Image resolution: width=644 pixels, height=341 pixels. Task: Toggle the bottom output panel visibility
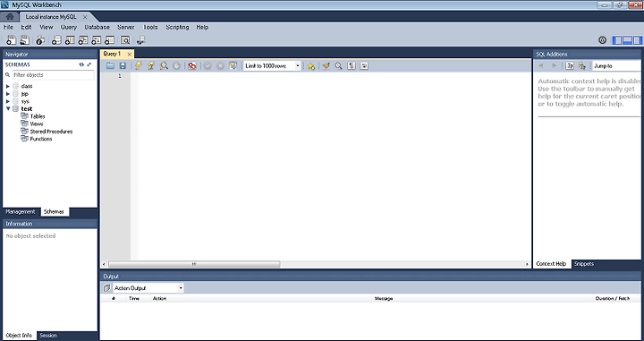[627, 40]
